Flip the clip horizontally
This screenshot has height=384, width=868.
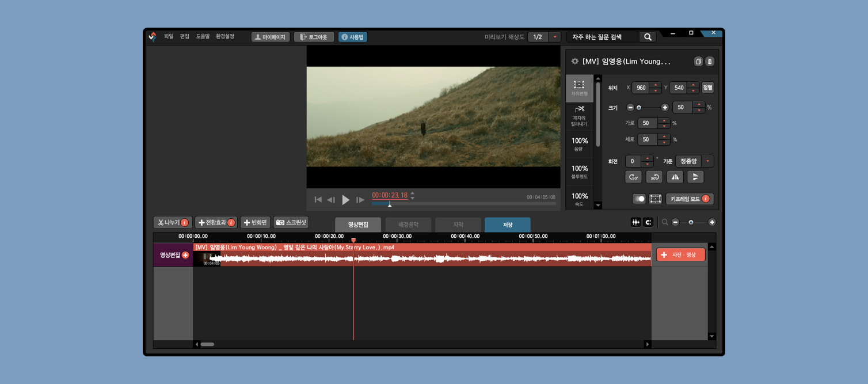click(x=675, y=177)
